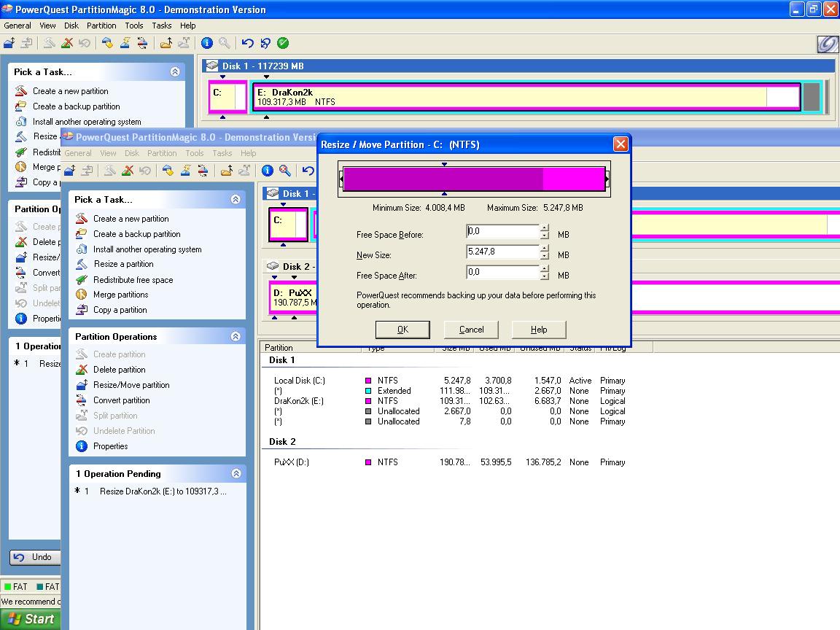Click Properties info icon in inner Partition Operations
Screen dimensions: 840x630
[82, 446]
